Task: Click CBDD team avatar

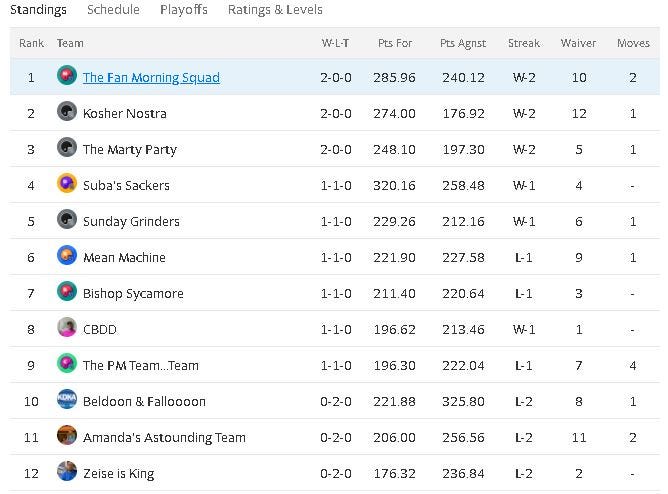Action: [67, 329]
